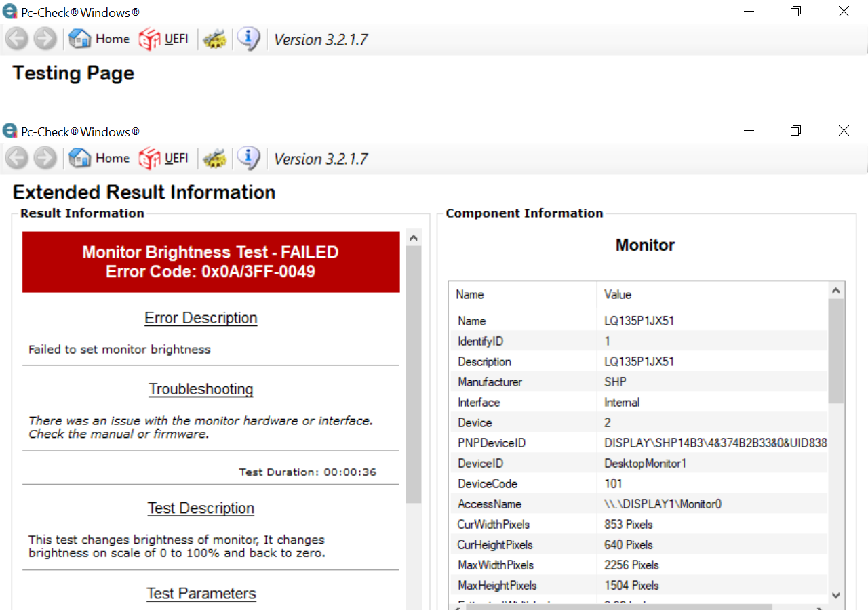This screenshot has width=868, height=610.
Task: Open UEFI in Extended Result window toolbar
Action: pyautogui.click(x=163, y=159)
